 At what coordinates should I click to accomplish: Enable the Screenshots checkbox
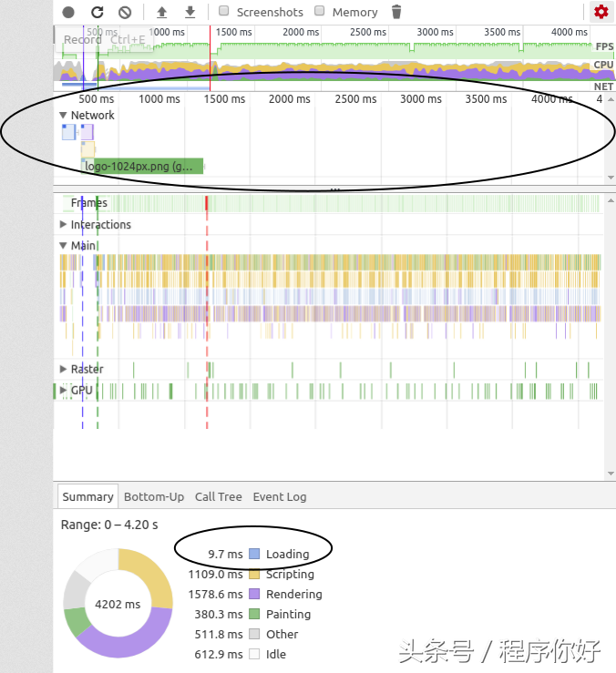tap(224, 12)
